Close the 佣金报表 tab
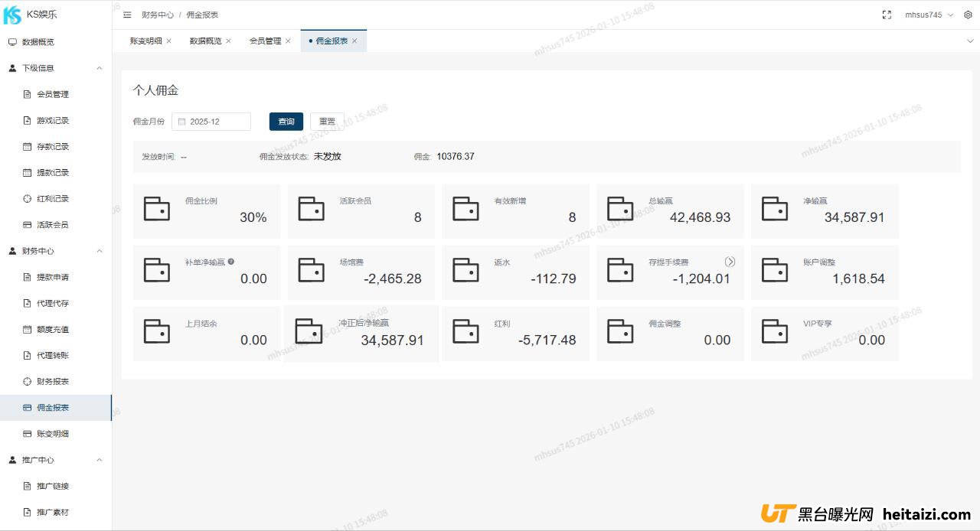Image resolution: width=980 pixels, height=531 pixels. (354, 41)
